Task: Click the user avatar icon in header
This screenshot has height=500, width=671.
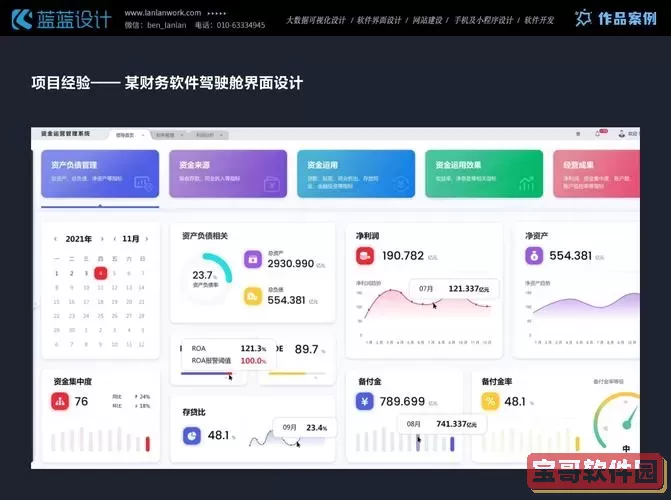Action: pos(621,134)
